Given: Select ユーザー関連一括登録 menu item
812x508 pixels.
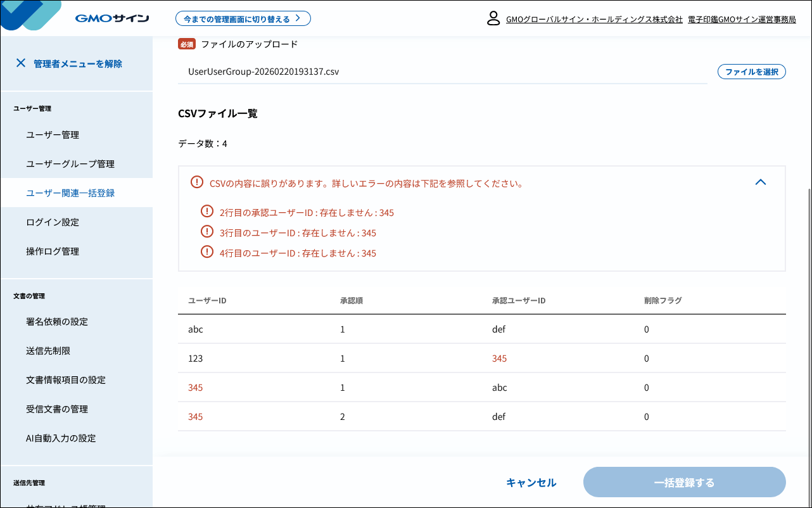Looking at the screenshot, I should pyautogui.click(x=70, y=193).
